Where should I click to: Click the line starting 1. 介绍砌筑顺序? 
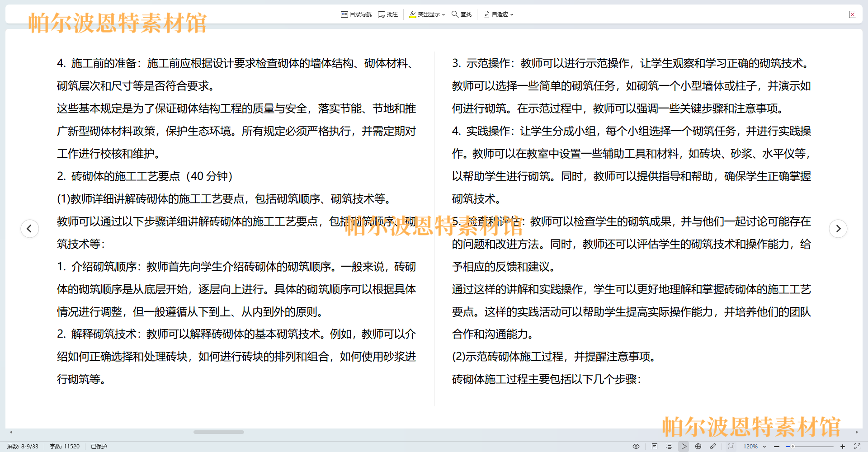point(236,267)
